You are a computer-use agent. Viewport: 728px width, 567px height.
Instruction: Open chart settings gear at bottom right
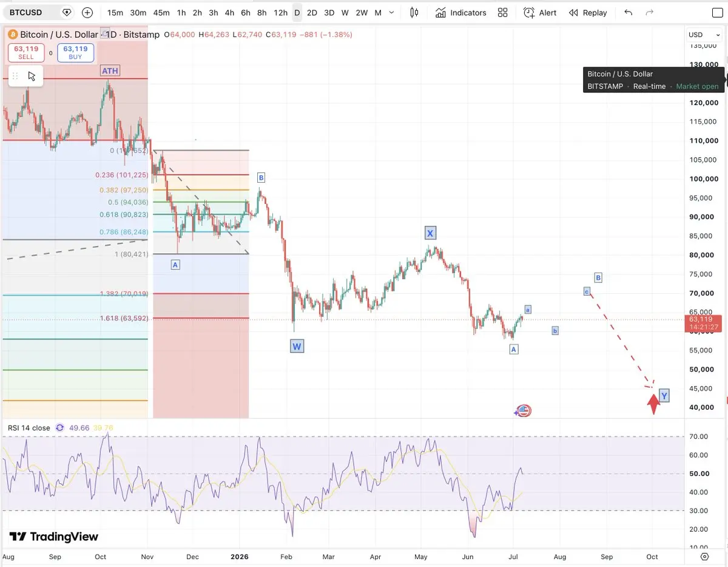[704, 556]
